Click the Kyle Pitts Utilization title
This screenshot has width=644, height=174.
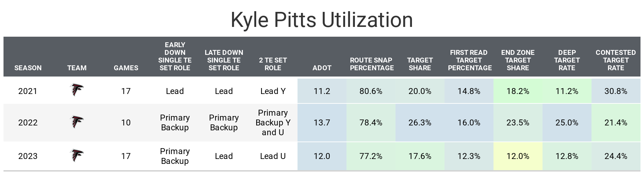322,20
